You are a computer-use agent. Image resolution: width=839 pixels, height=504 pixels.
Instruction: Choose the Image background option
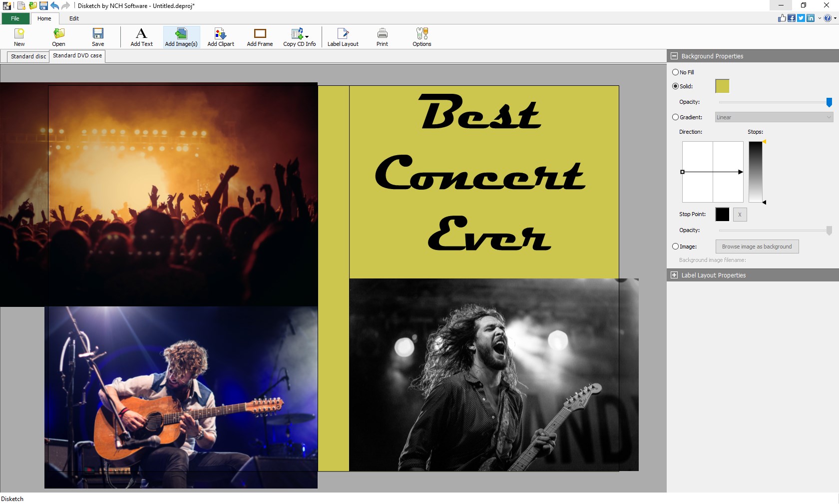click(x=675, y=247)
